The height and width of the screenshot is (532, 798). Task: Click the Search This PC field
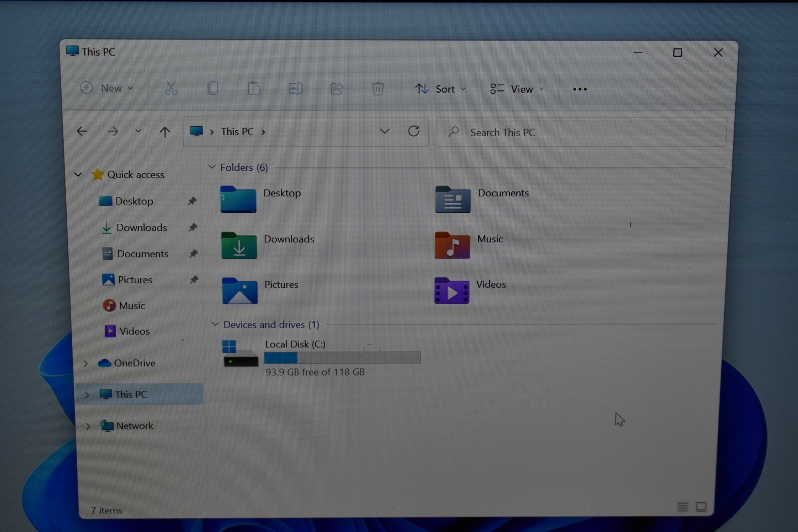(x=581, y=132)
